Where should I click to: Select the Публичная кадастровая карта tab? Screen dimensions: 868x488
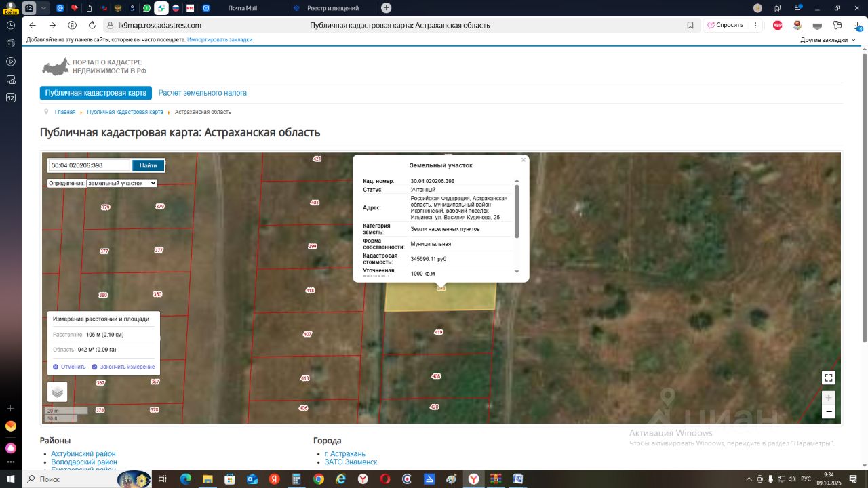tap(96, 93)
